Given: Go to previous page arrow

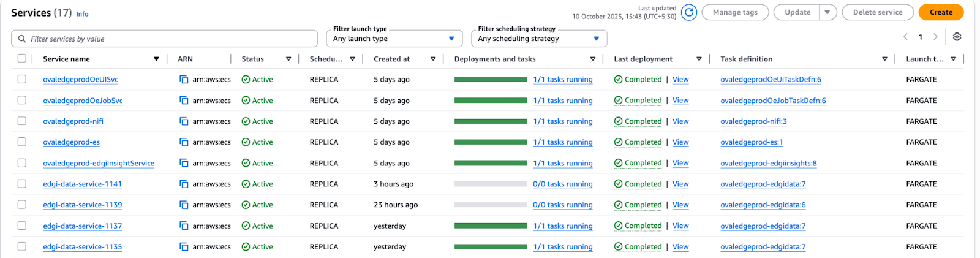Looking at the screenshot, I should coord(905,37).
